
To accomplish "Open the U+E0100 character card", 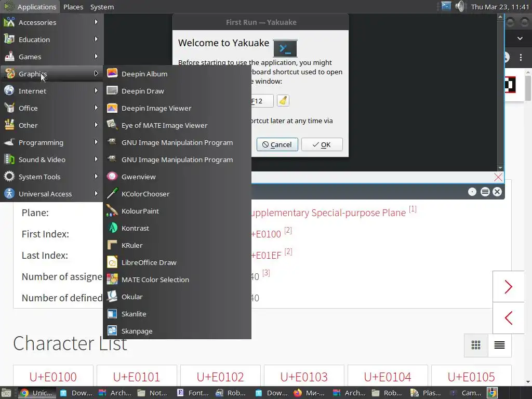I will click(54, 376).
